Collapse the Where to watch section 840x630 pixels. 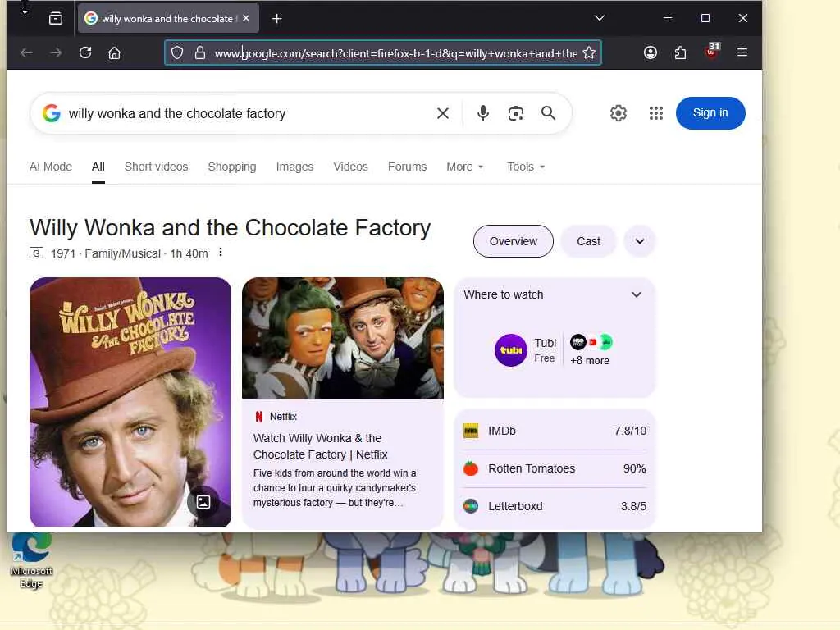(x=636, y=294)
